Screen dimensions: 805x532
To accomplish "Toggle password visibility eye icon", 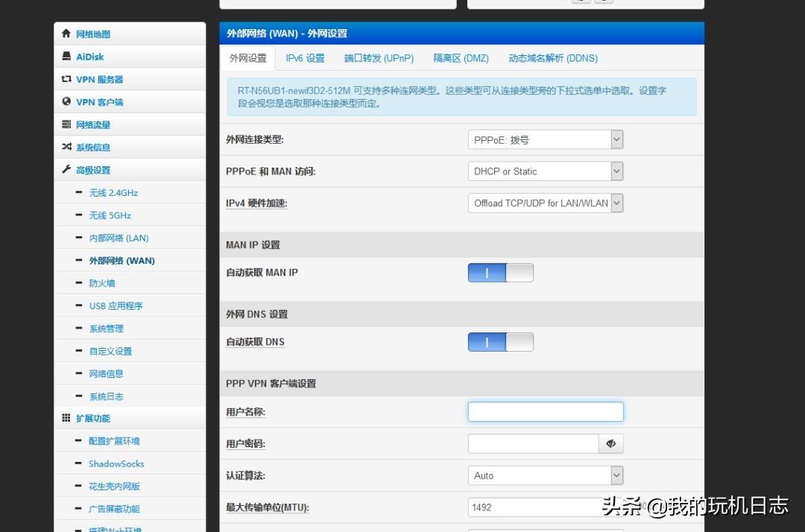I will click(611, 444).
